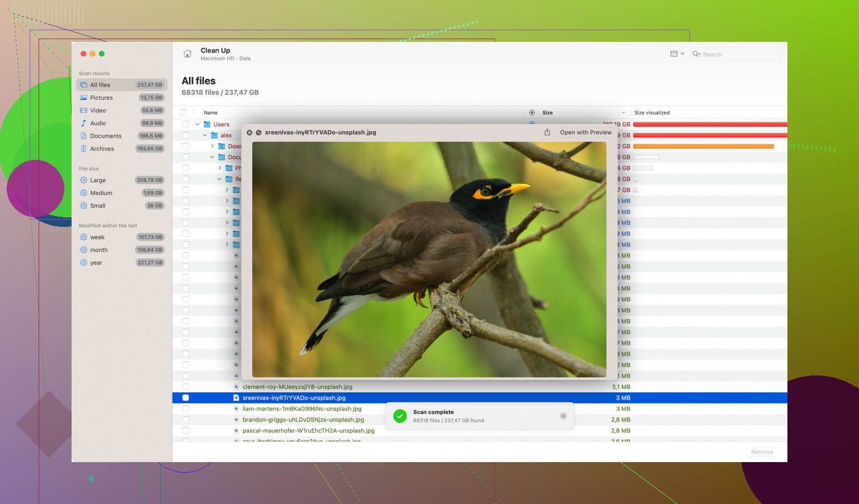Click the home icon in the toolbar
This screenshot has height=504, width=859.
187,54
